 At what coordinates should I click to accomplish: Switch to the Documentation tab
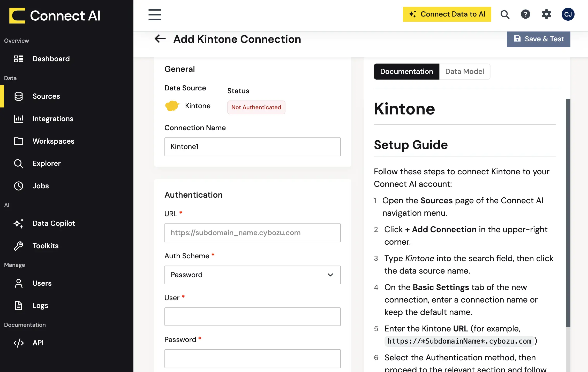[406, 72]
